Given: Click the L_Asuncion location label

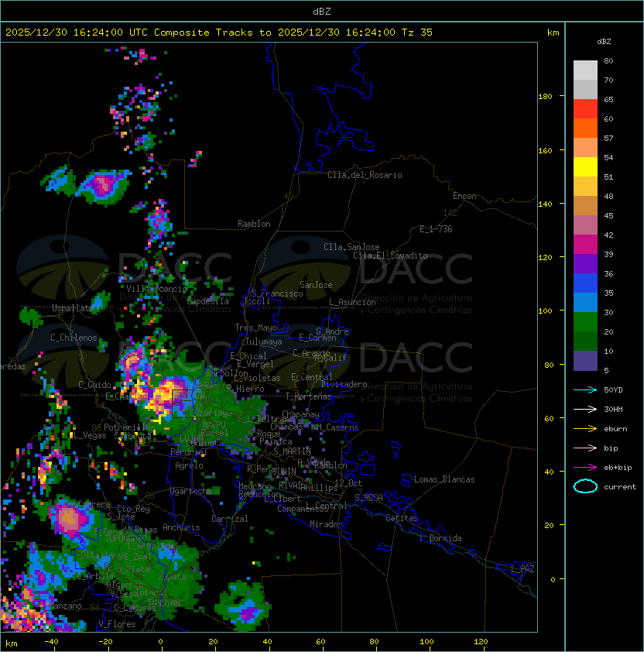Looking at the screenshot, I should coord(352,302).
